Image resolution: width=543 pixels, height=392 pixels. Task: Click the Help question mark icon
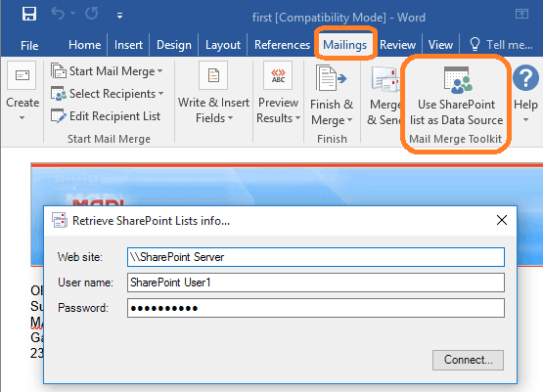coord(525,78)
